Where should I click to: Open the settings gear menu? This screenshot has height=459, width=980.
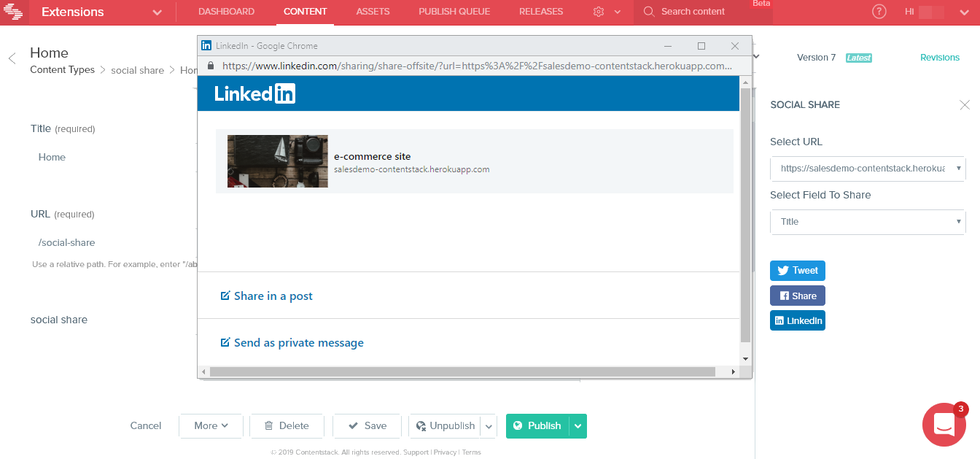click(x=599, y=12)
